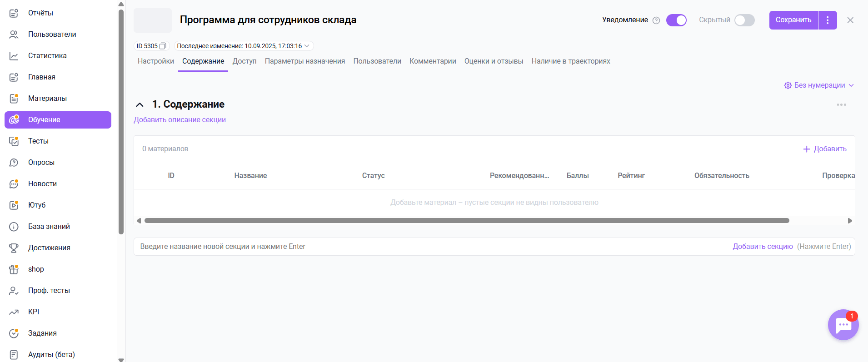Click the Баллы column header

pyautogui.click(x=578, y=176)
